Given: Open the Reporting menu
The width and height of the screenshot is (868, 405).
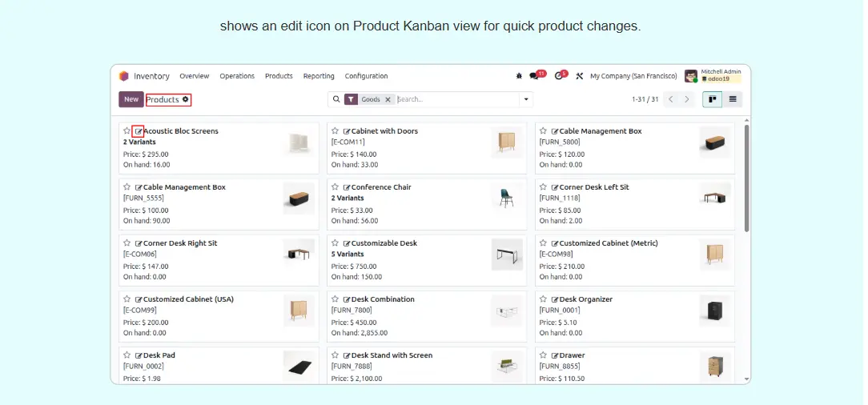Looking at the screenshot, I should point(319,76).
